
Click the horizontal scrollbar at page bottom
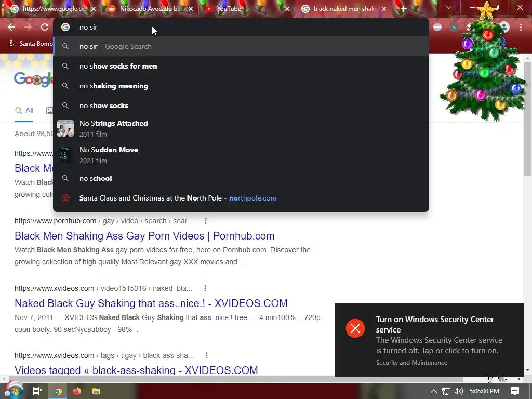[236, 379]
